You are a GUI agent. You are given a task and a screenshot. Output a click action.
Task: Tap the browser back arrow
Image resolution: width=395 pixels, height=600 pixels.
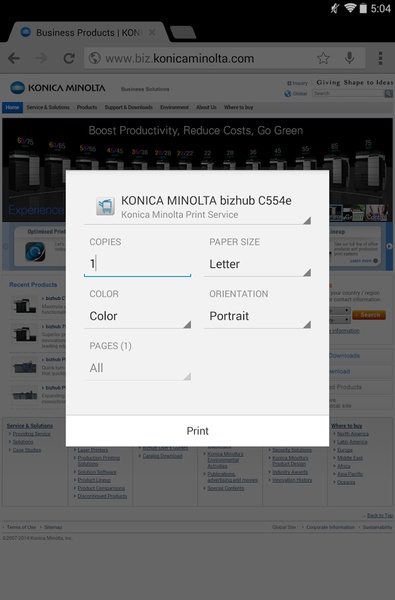(14, 59)
